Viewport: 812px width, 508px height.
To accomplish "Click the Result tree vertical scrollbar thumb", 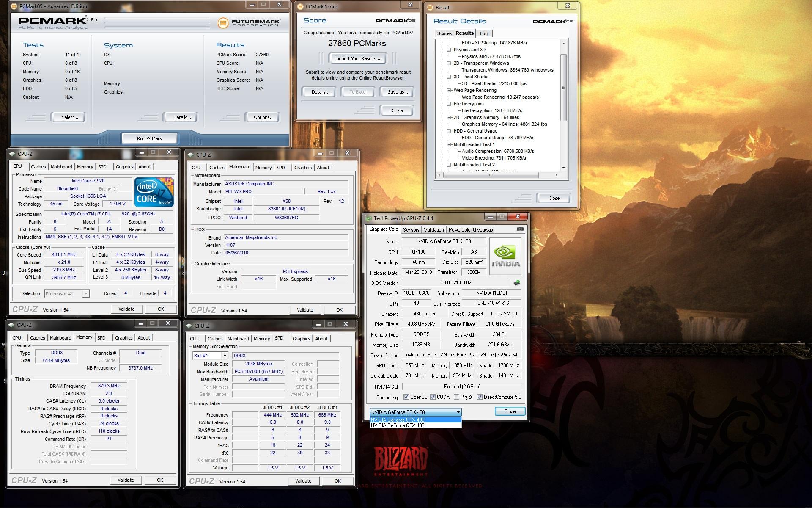I will point(563,87).
